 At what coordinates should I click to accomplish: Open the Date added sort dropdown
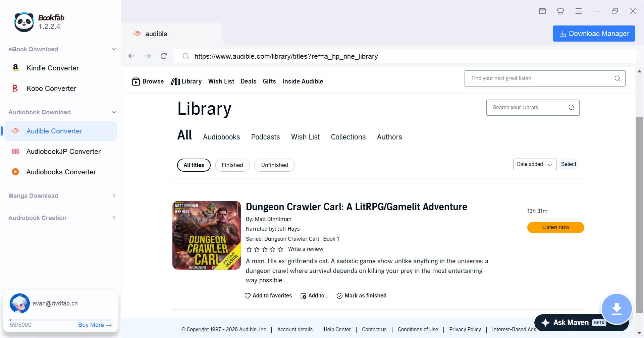pos(535,164)
